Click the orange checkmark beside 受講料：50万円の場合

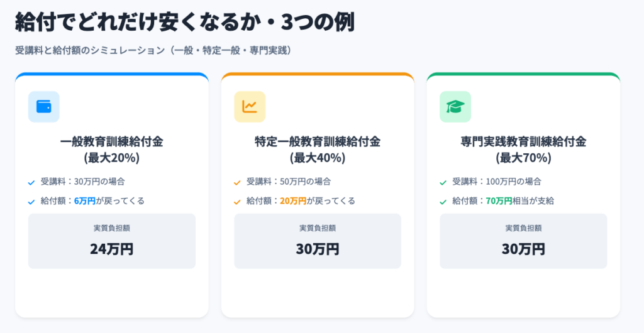click(237, 182)
